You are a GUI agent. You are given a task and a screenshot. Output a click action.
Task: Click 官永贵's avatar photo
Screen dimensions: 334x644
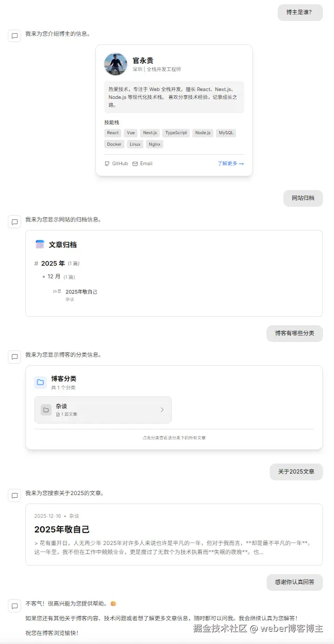click(115, 65)
